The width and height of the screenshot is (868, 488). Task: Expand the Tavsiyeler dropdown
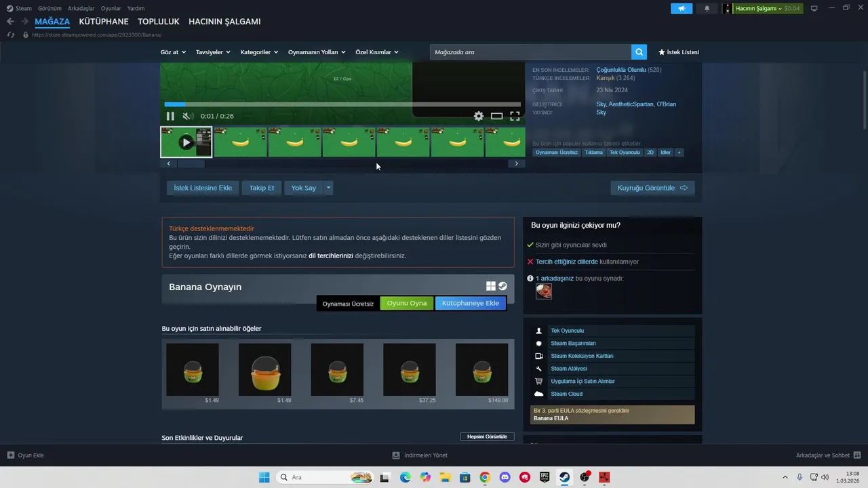click(213, 52)
